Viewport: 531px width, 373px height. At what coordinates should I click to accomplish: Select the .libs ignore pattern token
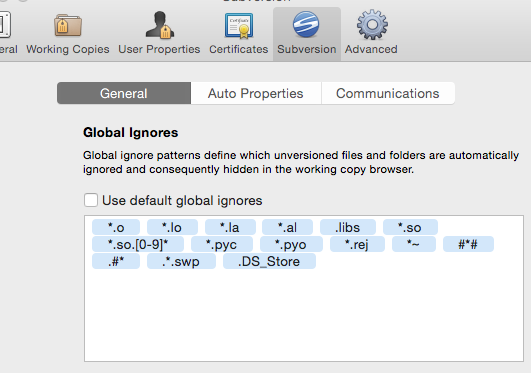pyautogui.click(x=348, y=227)
